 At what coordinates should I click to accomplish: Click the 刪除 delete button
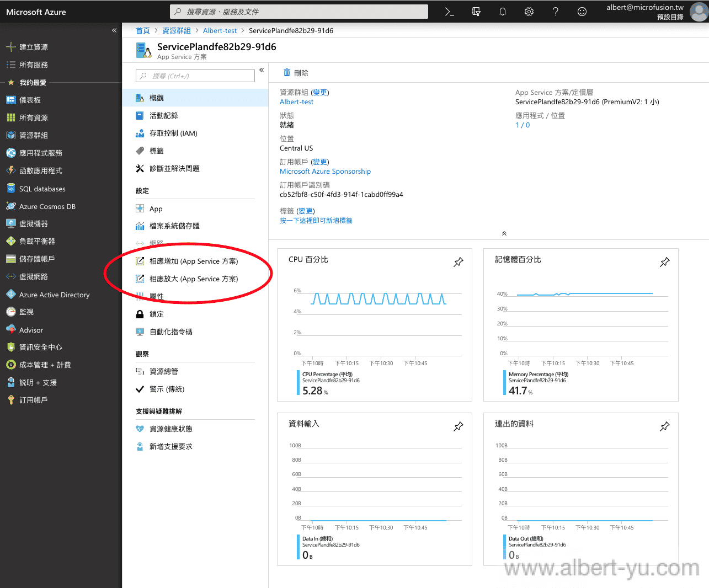pyautogui.click(x=296, y=73)
